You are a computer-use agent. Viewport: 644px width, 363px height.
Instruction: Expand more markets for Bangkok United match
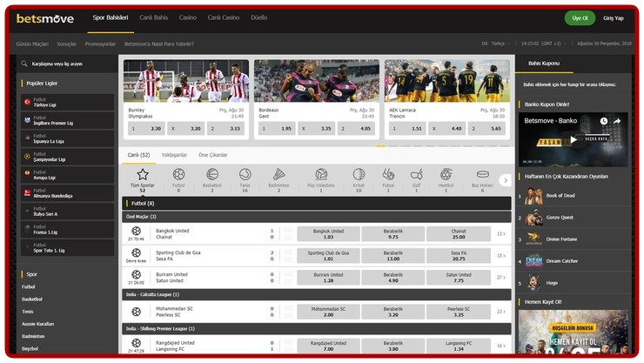(501, 233)
